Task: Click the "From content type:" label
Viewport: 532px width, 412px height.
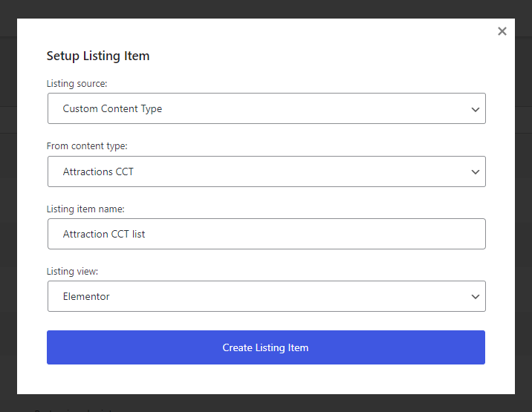Action: 87,146
